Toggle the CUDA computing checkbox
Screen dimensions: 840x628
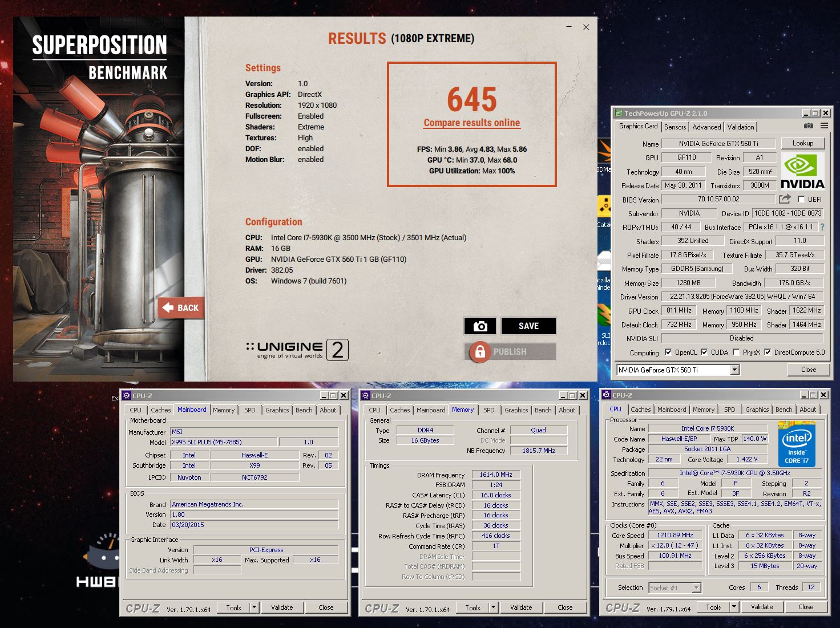[x=704, y=352]
